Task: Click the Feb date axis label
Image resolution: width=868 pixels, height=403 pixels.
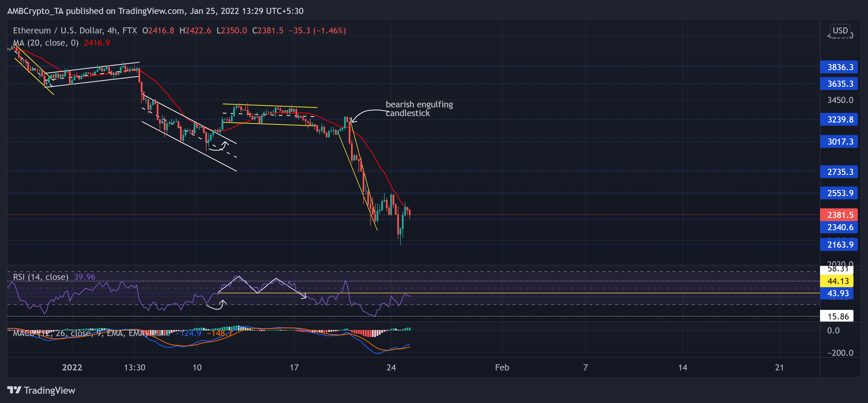Action: [x=502, y=368]
